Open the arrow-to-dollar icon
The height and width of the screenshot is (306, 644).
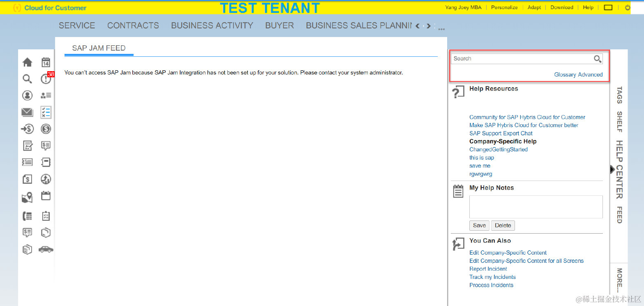tap(27, 129)
